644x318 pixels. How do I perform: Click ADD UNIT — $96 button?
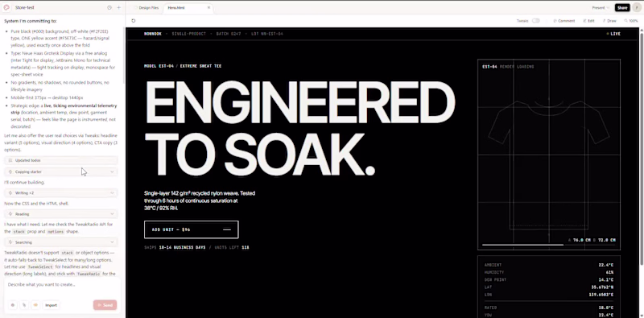click(192, 229)
